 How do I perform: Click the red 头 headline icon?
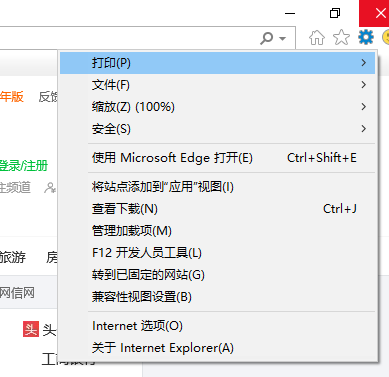31,329
